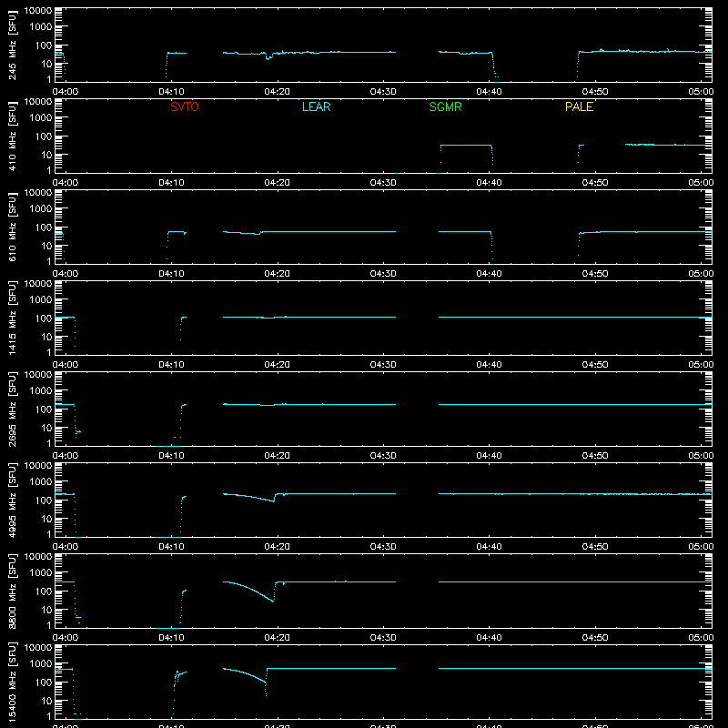
Task: Click the 04:10 tick label under 8800 MHz plot
Action: pyautogui.click(x=171, y=638)
